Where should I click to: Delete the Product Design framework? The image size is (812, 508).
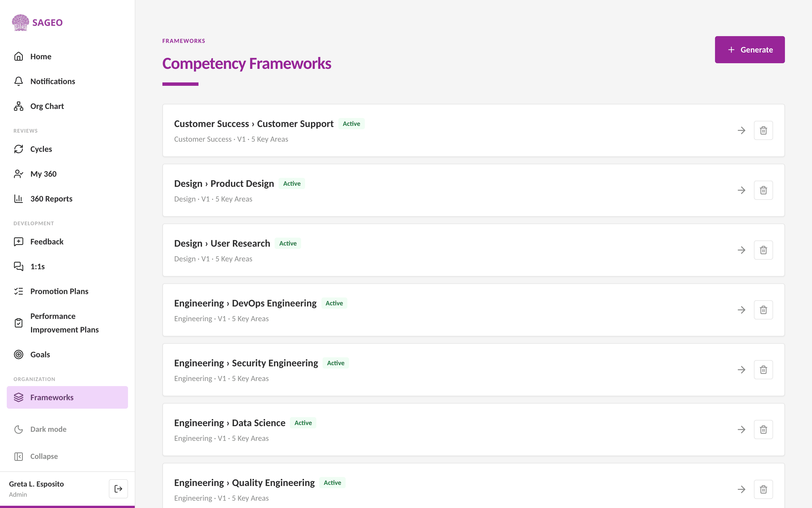763,190
